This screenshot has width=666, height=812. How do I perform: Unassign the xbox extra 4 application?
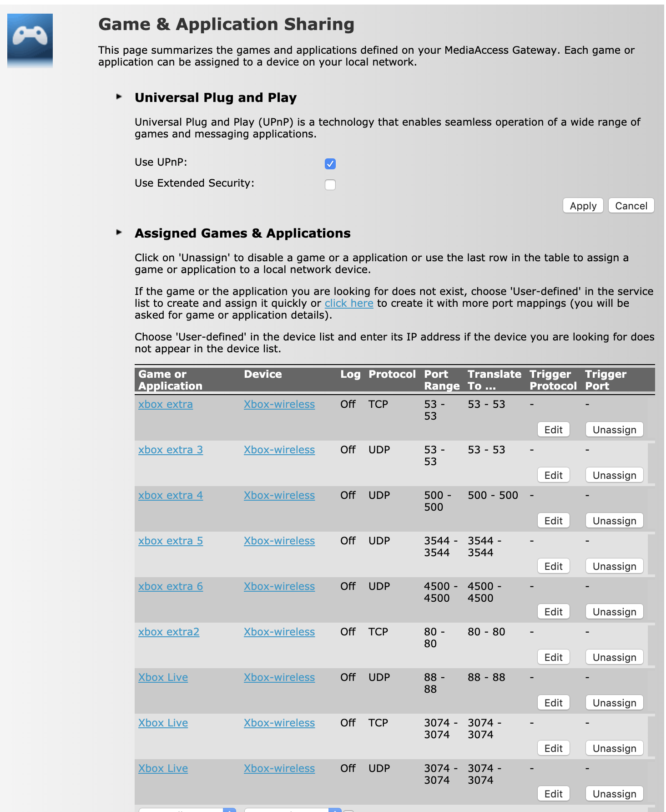615,521
